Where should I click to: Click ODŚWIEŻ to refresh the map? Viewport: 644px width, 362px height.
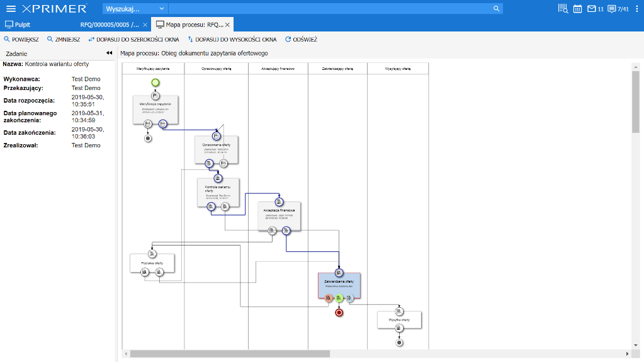coord(301,39)
